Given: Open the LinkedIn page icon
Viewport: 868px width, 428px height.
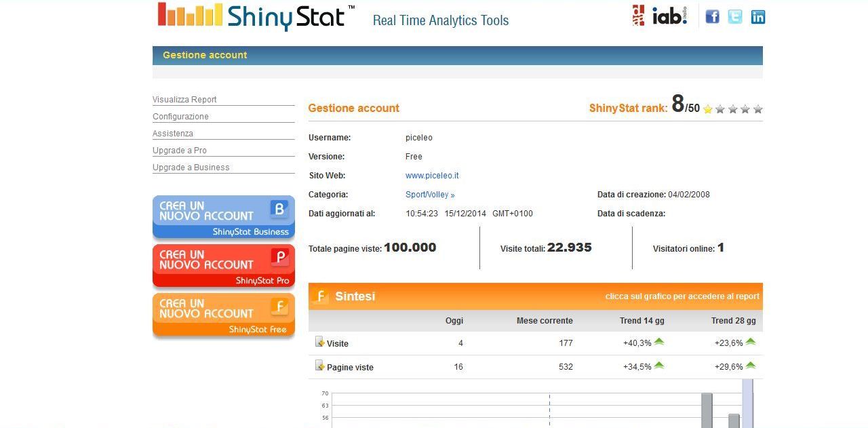Looking at the screenshot, I should (x=758, y=17).
